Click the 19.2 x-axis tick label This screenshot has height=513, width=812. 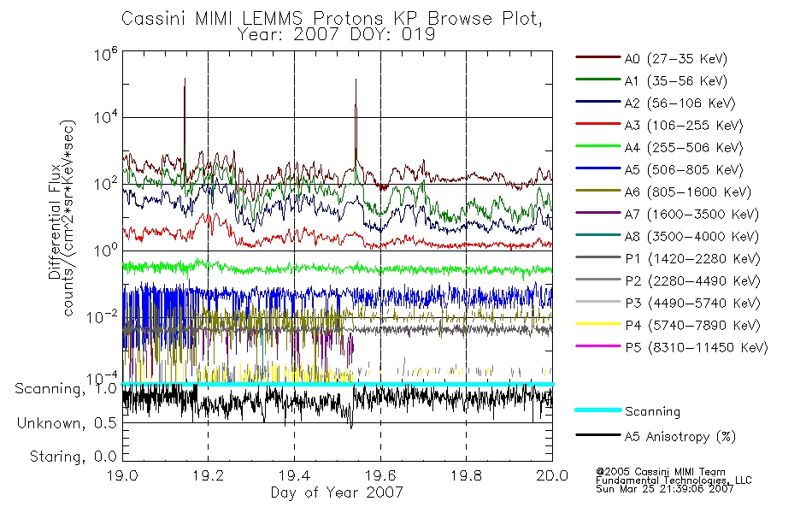coord(209,475)
